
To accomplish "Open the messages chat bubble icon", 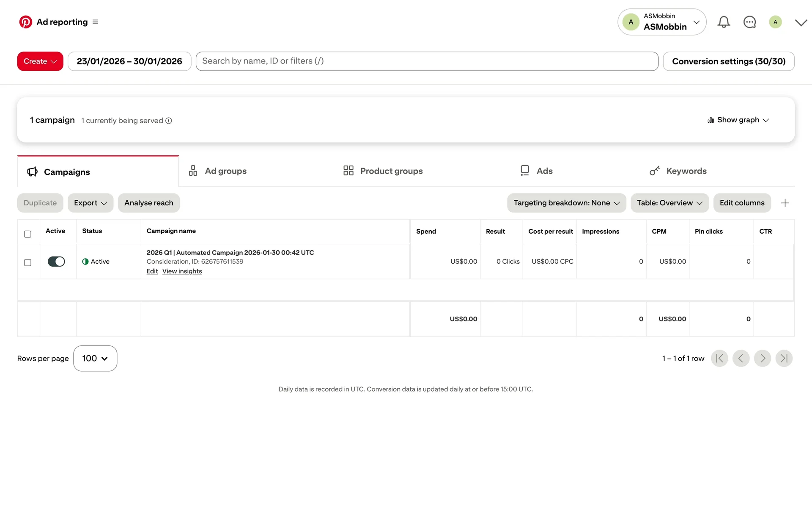I will 749,22.
